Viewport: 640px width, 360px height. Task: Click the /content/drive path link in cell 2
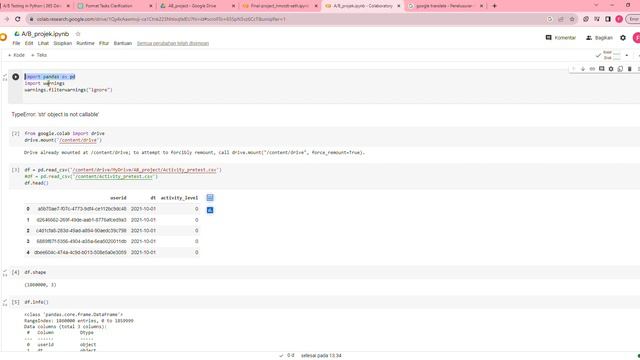(78, 140)
